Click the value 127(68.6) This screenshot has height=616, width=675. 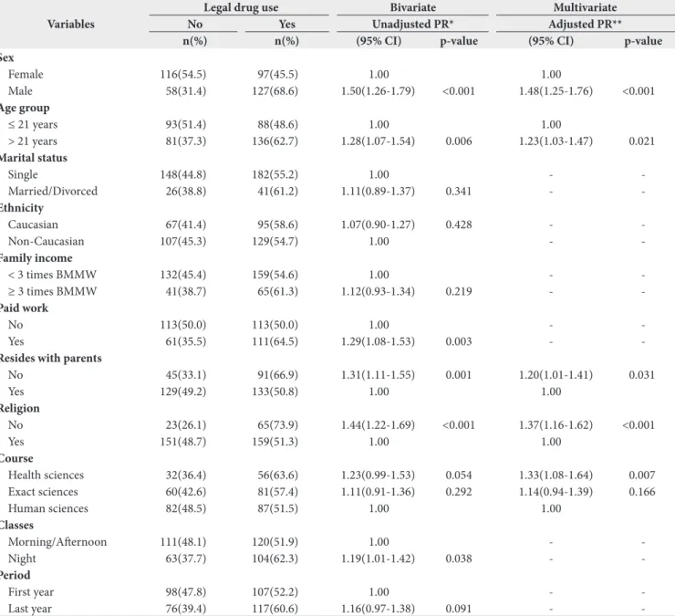(275, 91)
